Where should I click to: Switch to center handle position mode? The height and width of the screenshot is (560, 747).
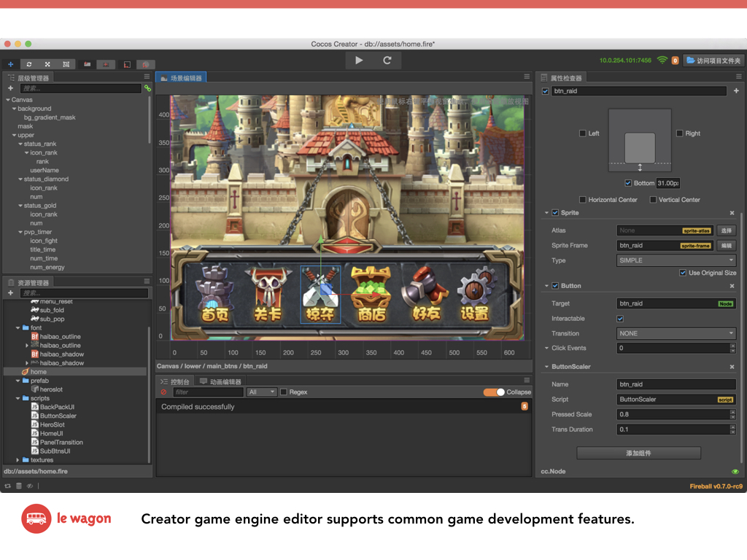[x=106, y=64]
